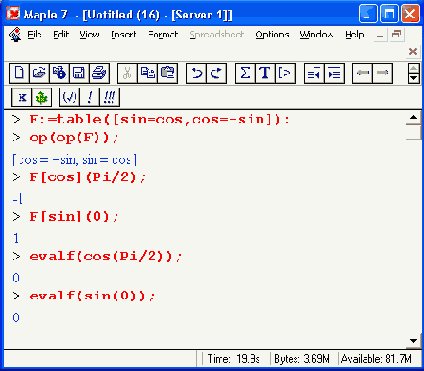
Task: Click the Paste clipboard icon
Action: (167, 73)
